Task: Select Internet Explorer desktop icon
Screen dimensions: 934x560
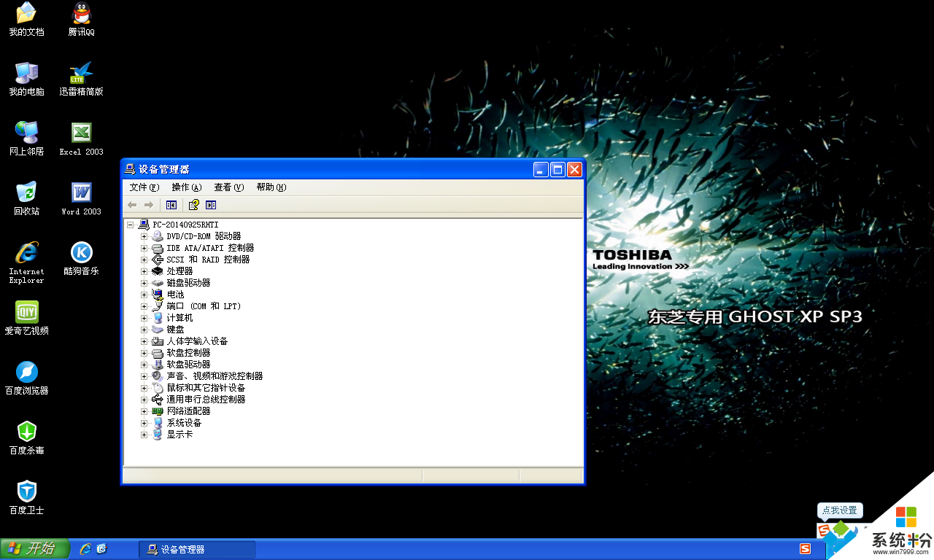Action: pos(27,262)
